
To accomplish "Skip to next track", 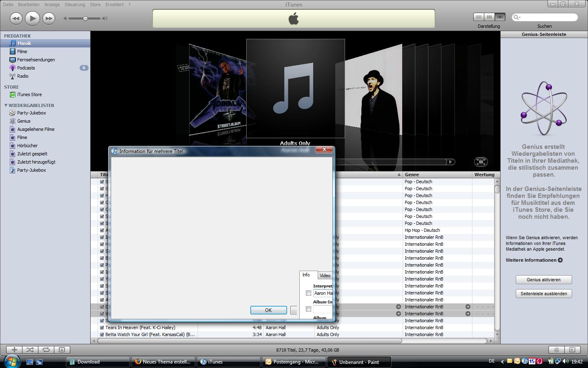I will (x=49, y=18).
